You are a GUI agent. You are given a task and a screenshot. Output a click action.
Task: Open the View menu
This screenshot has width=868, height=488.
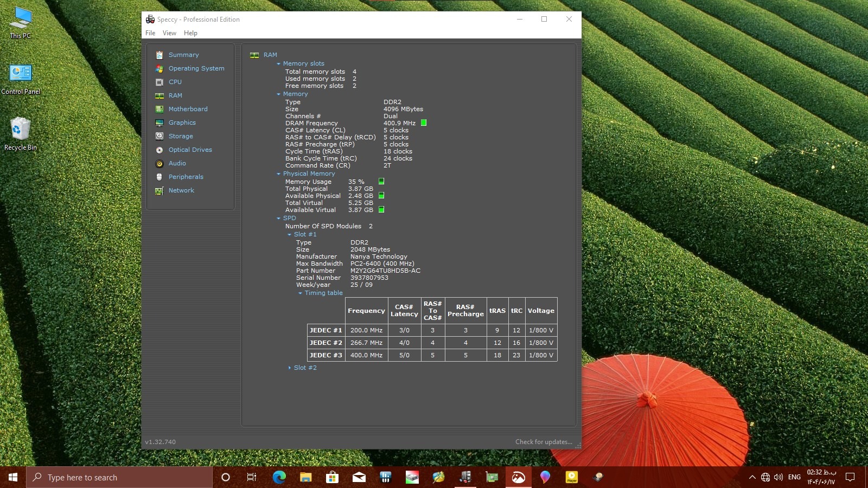pyautogui.click(x=169, y=33)
